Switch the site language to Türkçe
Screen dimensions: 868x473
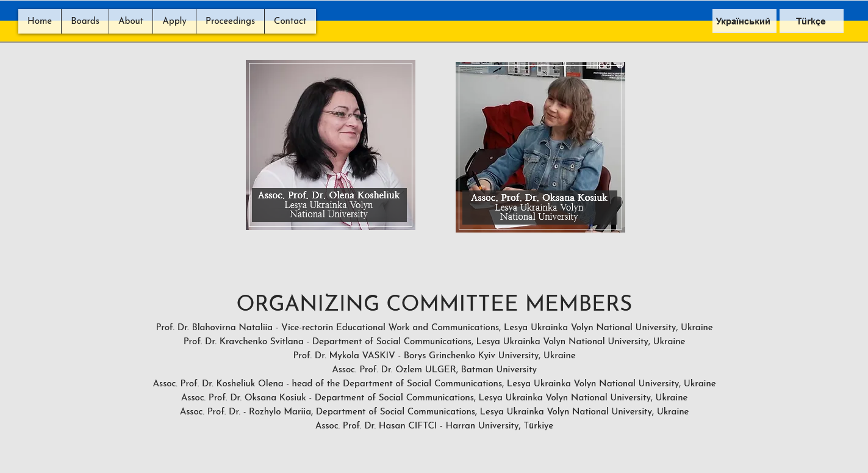tap(811, 21)
